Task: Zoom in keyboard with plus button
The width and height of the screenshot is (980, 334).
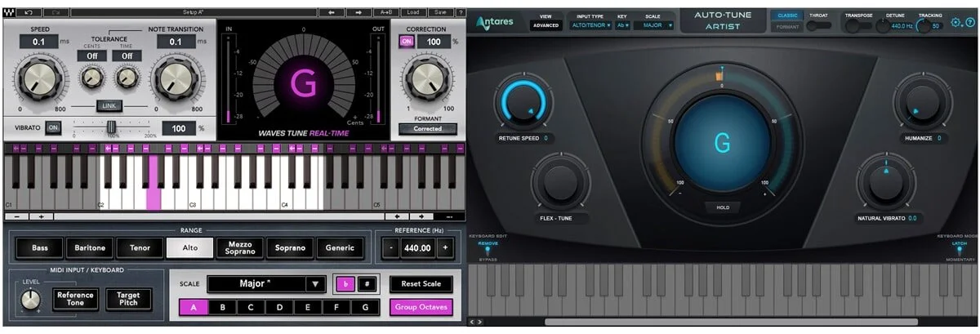Action: point(42,216)
